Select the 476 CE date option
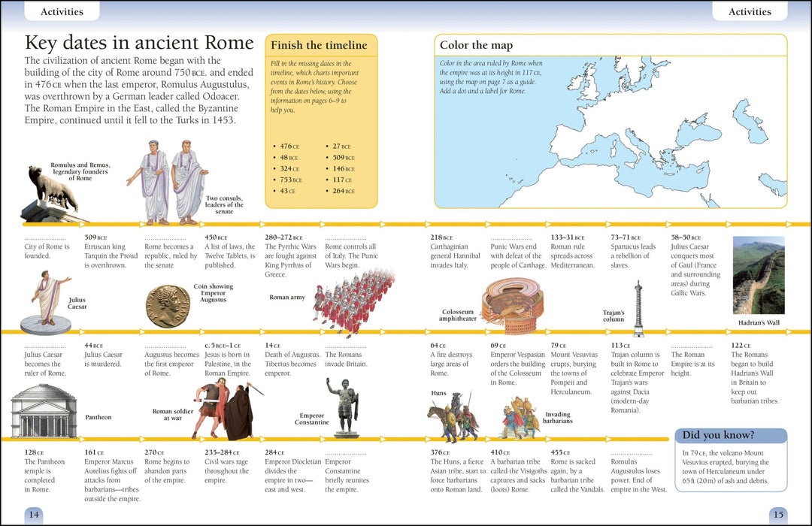812x526 pixels. click(289, 147)
